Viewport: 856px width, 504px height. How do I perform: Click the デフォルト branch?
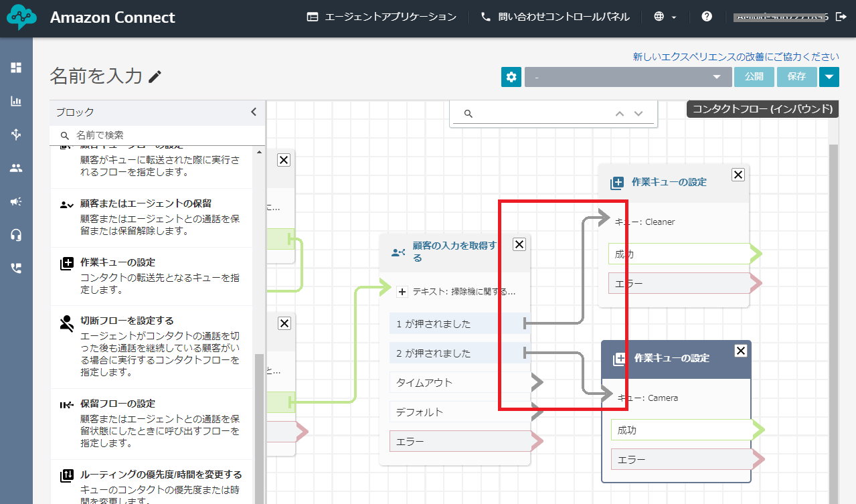coord(459,412)
